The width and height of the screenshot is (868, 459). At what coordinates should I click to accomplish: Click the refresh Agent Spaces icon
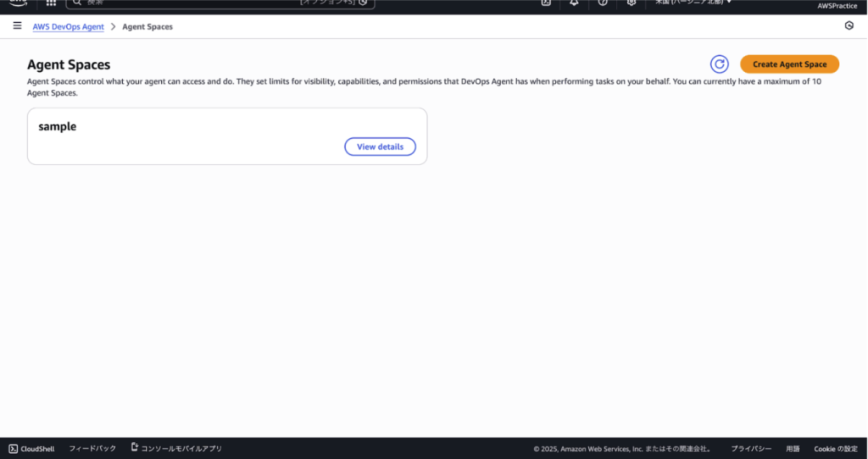coord(719,64)
